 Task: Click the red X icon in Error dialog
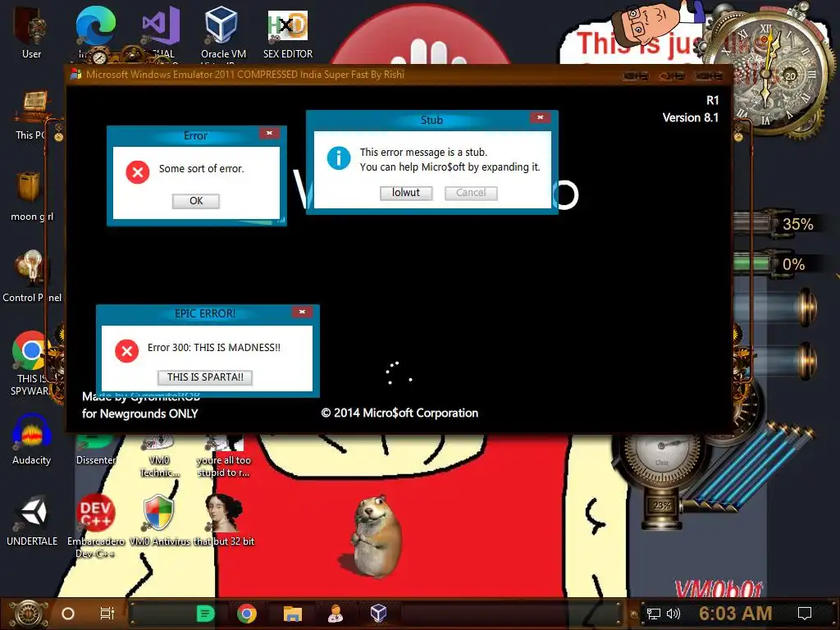(x=138, y=172)
